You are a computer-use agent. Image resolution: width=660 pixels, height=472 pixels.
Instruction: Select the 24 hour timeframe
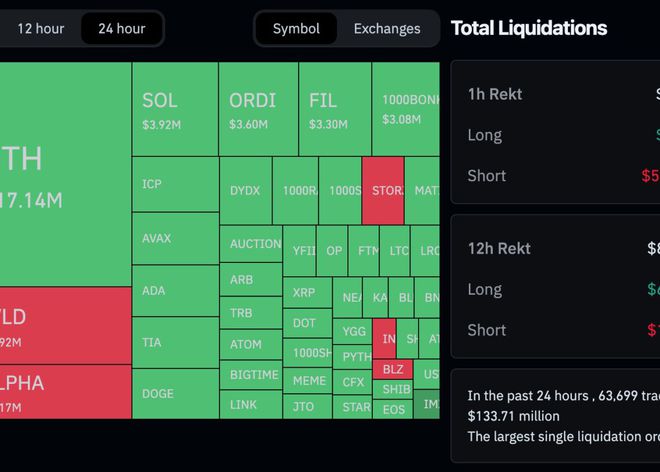(122, 29)
